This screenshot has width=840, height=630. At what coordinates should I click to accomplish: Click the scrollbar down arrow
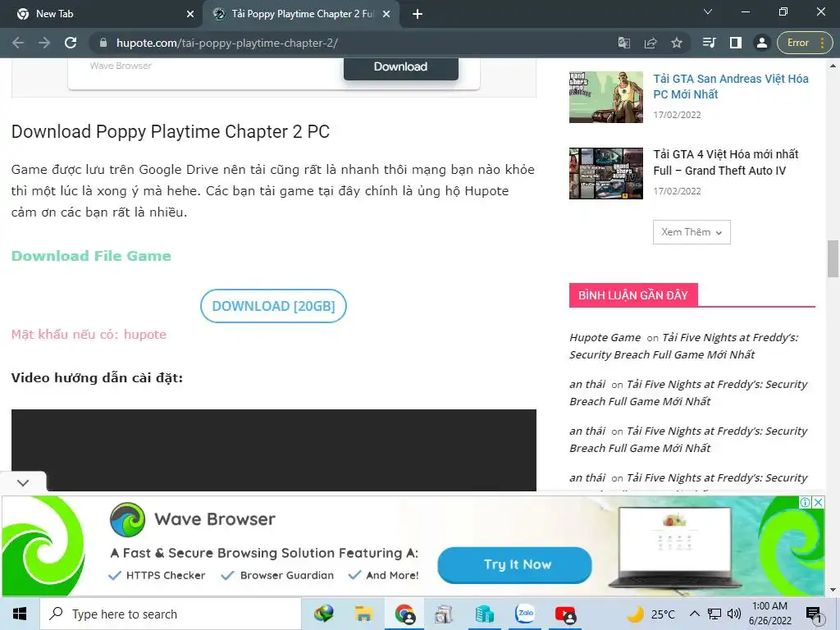(x=833, y=590)
